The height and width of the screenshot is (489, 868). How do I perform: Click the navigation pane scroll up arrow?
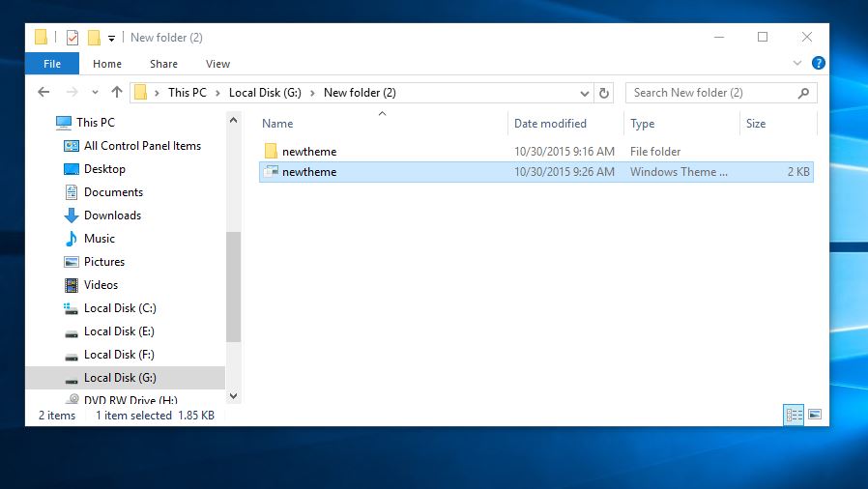coord(233,120)
